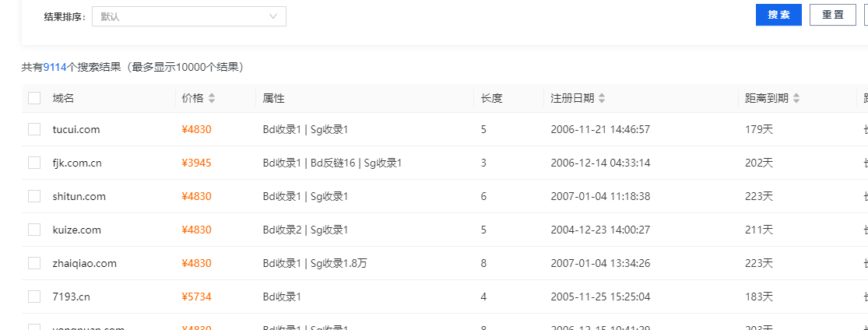The image size is (868, 330).
Task: Click price ¥3945 for fjk.com.cn
Action: click(x=196, y=163)
